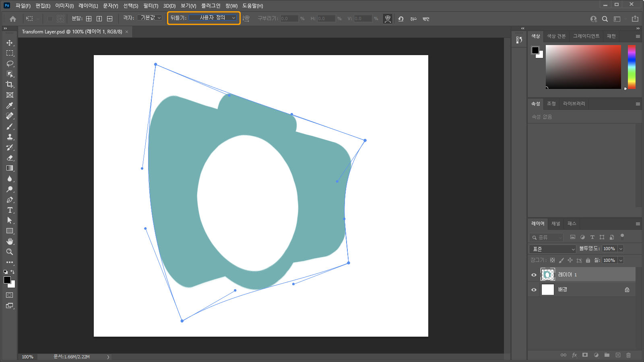Reset the warp with the undo arrow
The width and height of the screenshot is (644, 362).
pos(401,19)
